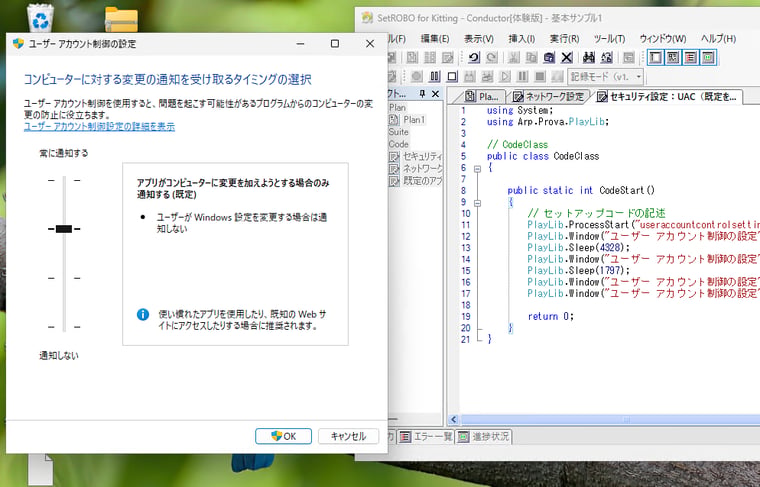Open the yellow folder icon on the desktop
760x487 pixels.
pos(121,19)
